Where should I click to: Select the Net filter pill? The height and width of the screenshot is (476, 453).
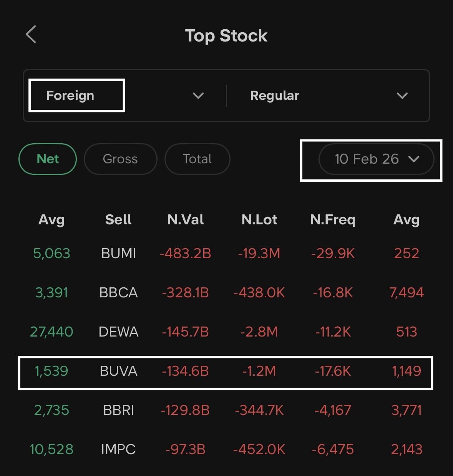click(48, 159)
